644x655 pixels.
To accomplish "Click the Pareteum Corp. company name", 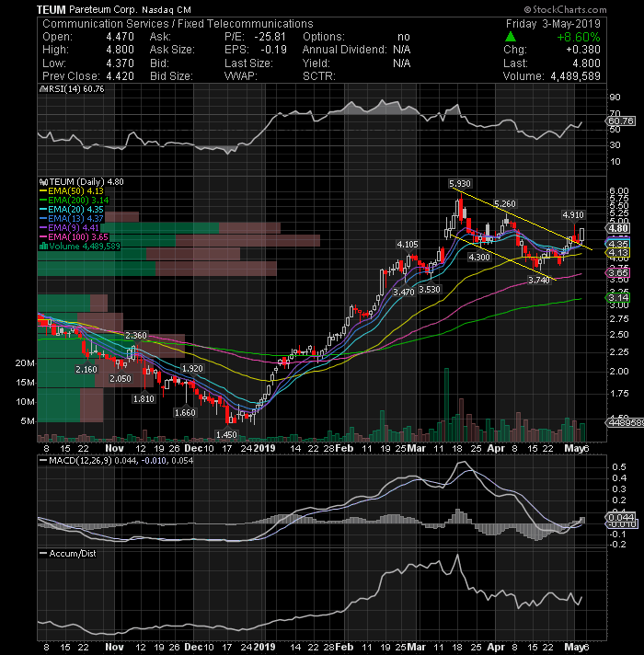I will [103, 9].
